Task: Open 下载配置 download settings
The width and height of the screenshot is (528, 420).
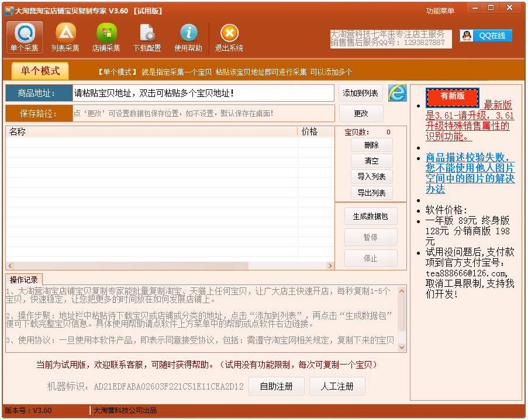Action: (x=147, y=38)
